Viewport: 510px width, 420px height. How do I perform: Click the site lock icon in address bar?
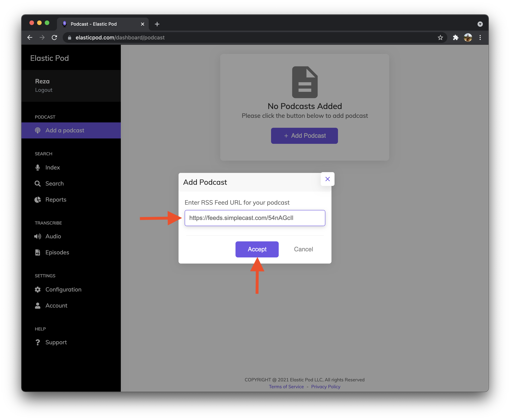70,37
